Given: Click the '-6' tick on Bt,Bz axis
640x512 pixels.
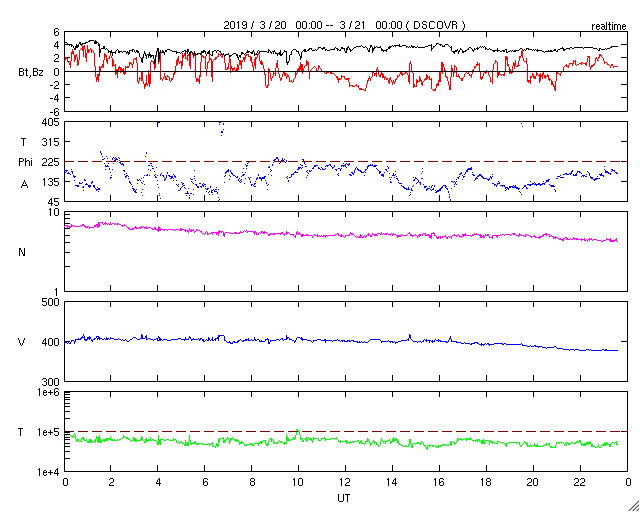Looking at the screenshot, I should coord(55,111).
